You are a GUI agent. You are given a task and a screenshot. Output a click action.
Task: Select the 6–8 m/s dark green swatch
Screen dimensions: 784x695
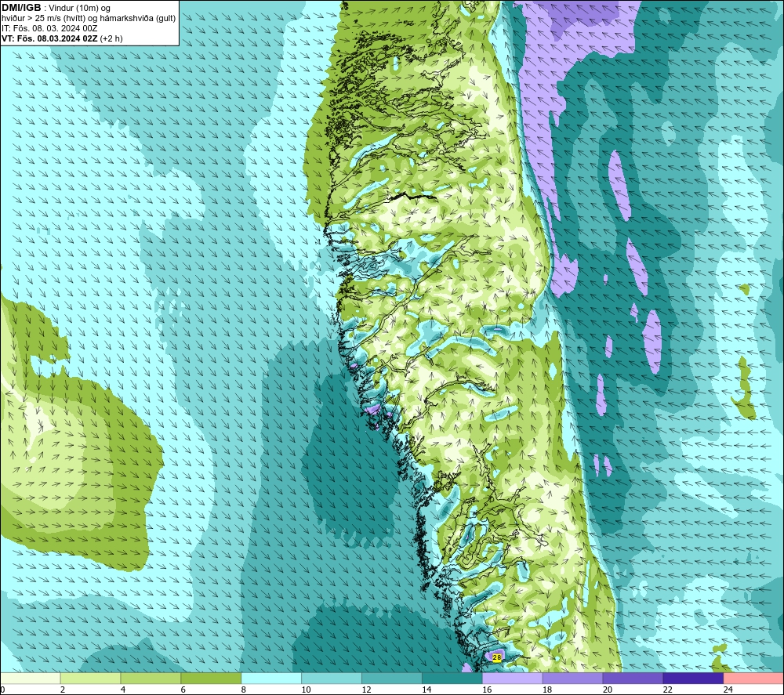click(211, 679)
